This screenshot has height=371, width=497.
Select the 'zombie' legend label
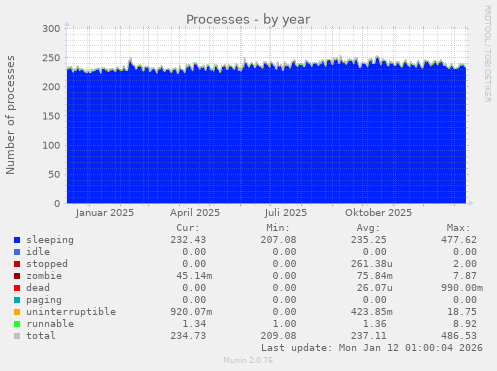tap(44, 276)
